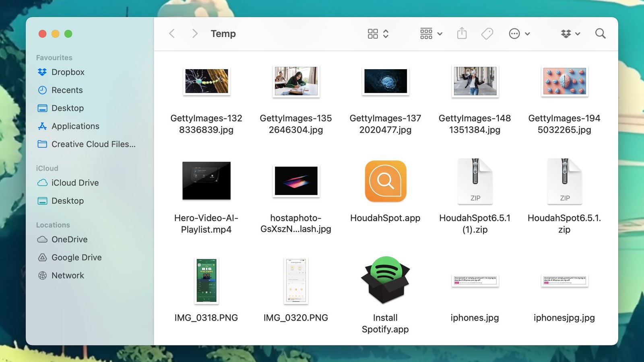This screenshot has height=362, width=644.
Task: Select GettyImages-1372020477.jpg brain thumbnail
Action: pyautogui.click(x=386, y=81)
